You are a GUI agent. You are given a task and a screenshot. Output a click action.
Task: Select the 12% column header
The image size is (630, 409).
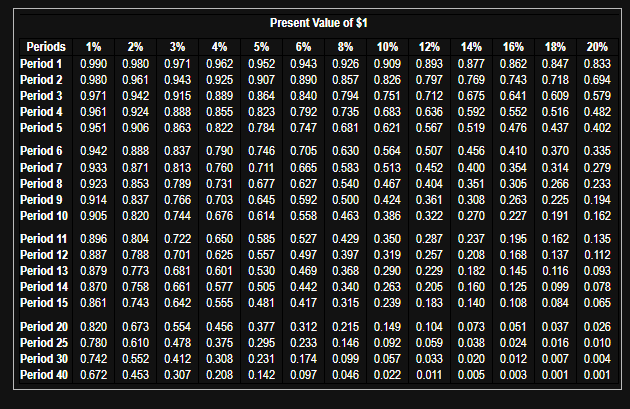tap(429, 47)
